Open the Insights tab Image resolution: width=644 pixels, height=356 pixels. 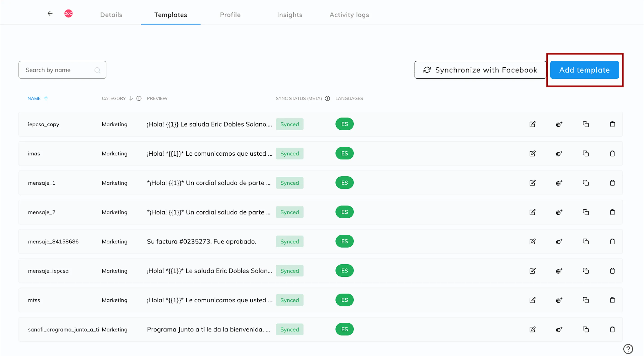click(x=290, y=15)
